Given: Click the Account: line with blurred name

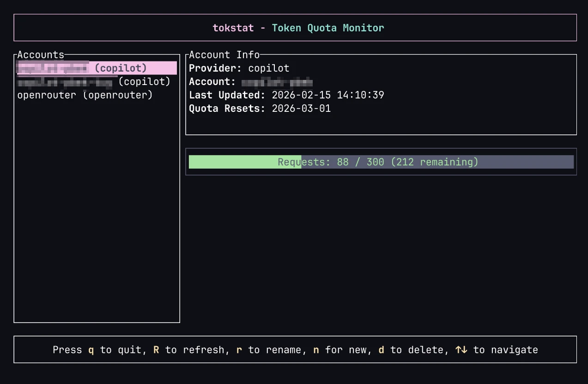Looking at the screenshot, I should [251, 82].
